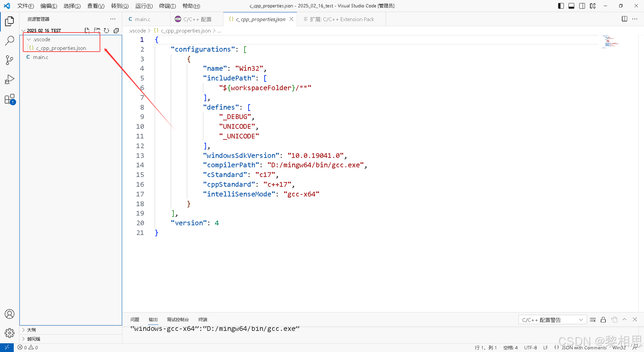Screen dimensions: 644x352
Task: Collapse the .vscode folder
Action: [x=29, y=40]
